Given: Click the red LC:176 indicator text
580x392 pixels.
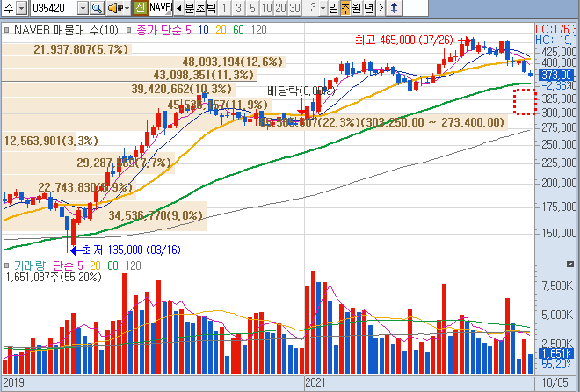Looking at the screenshot, I should 555,30.
